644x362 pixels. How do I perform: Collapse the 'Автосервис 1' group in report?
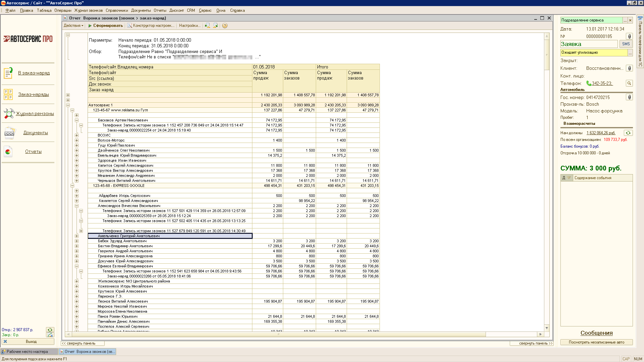[68, 105]
